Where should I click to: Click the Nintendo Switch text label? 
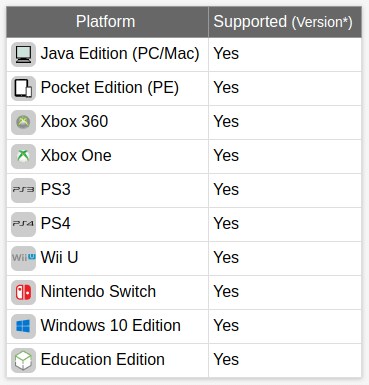pos(98,291)
